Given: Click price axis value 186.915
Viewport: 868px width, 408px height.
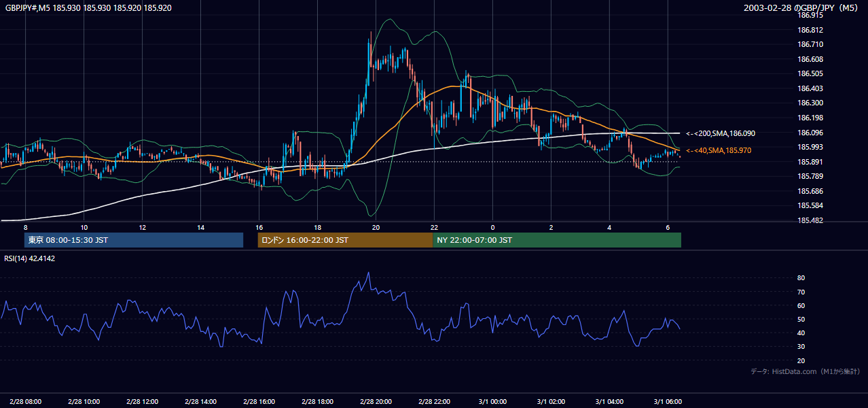Looking at the screenshot, I should point(810,15).
